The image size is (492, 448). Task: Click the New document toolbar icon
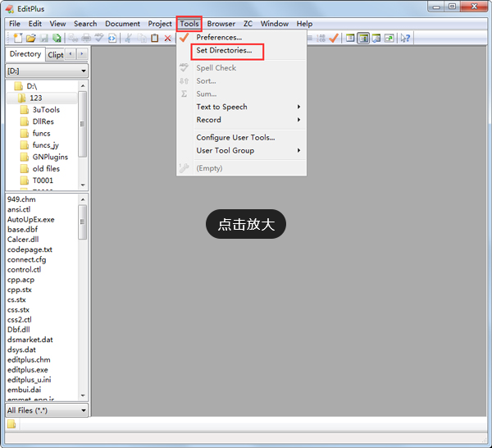[x=18, y=39]
